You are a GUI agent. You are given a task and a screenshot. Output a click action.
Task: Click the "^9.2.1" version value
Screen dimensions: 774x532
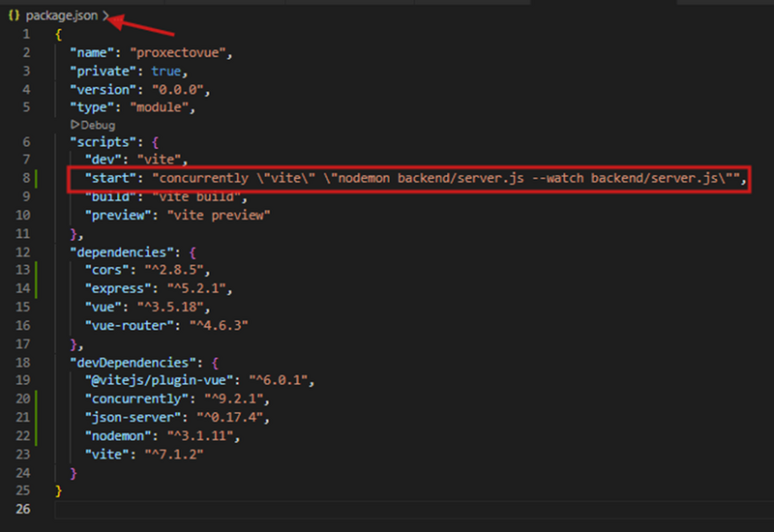(x=233, y=399)
